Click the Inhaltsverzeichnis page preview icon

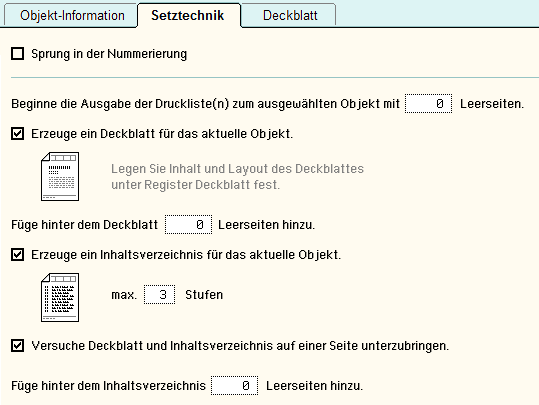[60, 297]
